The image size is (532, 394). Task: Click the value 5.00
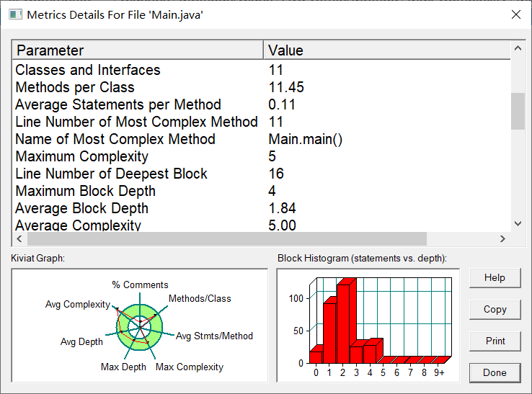pyautogui.click(x=282, y=225)
